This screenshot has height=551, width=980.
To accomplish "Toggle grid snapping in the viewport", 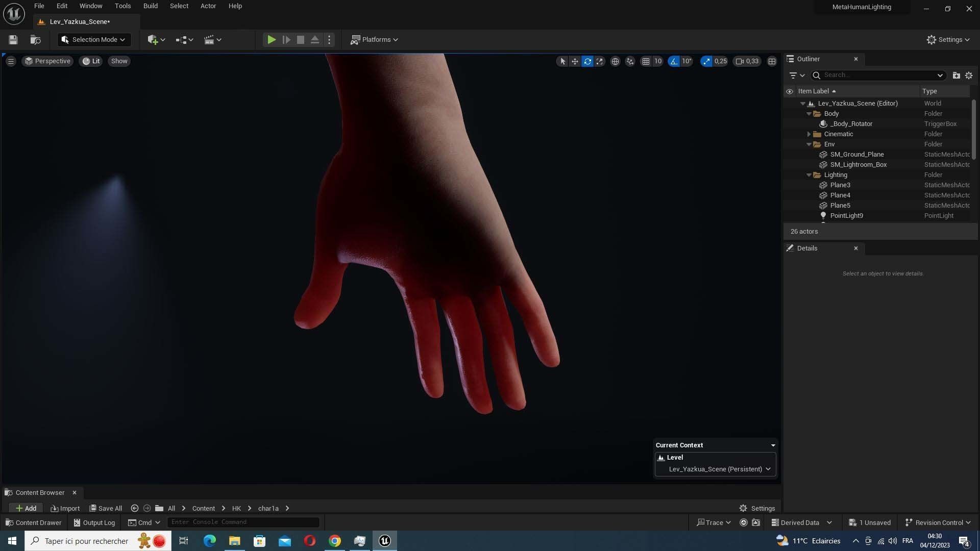I will click(646, 61).
